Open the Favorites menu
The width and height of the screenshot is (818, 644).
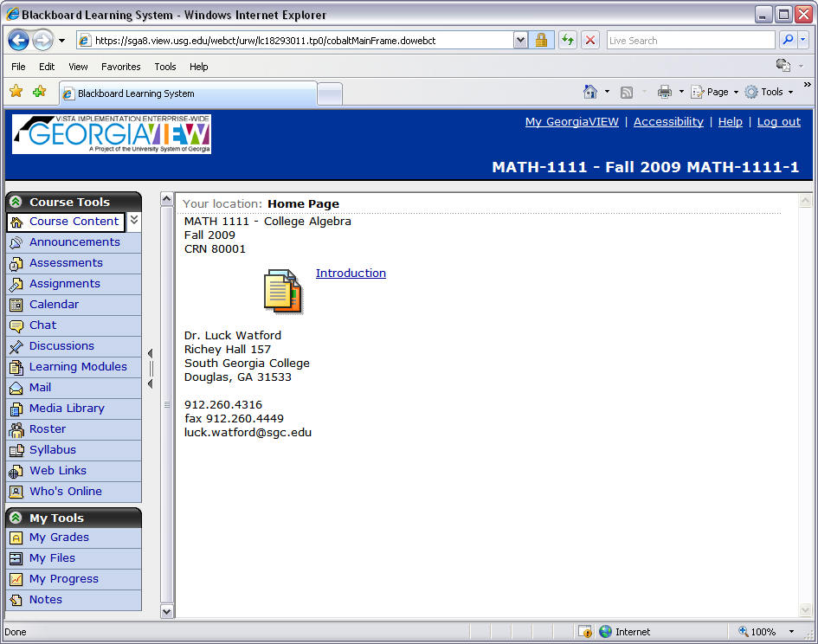point(121,67)
